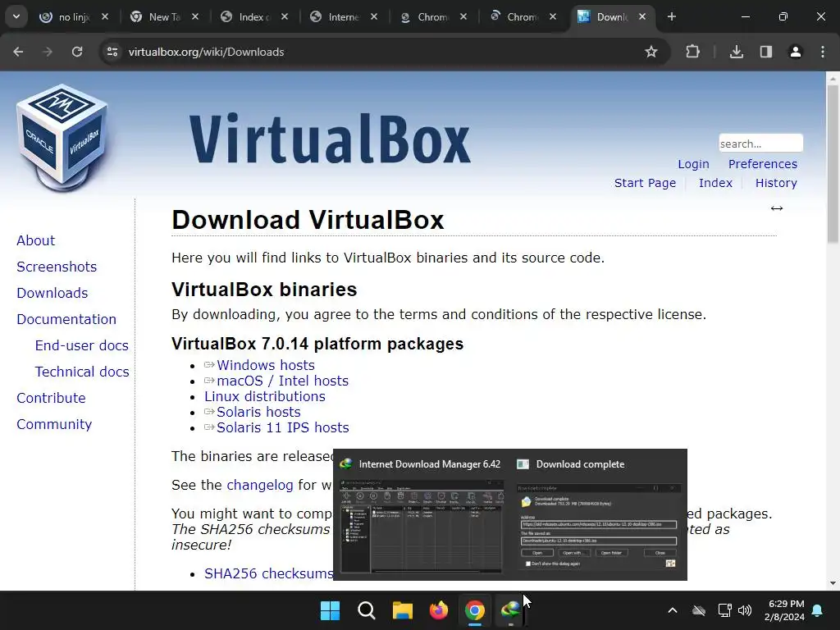Open End-user docs in the sidebar

(82, 345)
